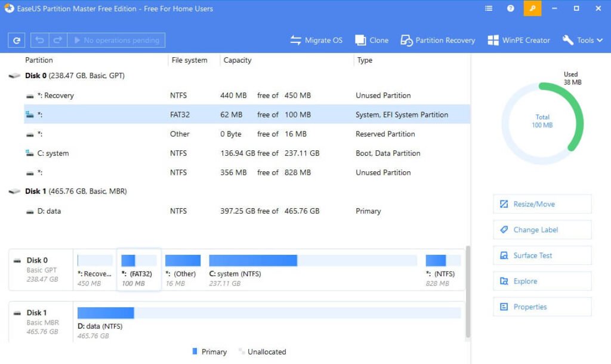
Task: Click Disk 0 Basic GPT label in disk map
Action: click(41, 270)
